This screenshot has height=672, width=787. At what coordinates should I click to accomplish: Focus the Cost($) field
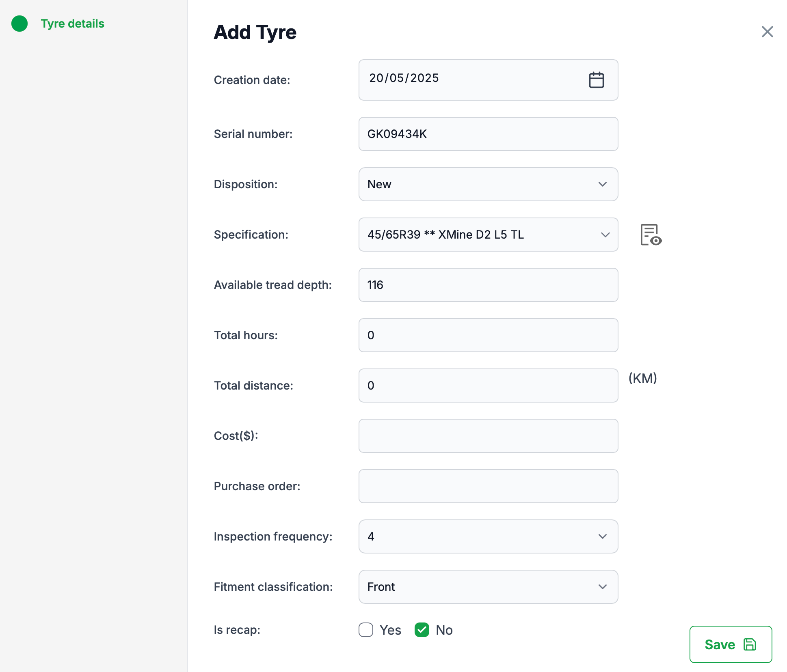488,436
